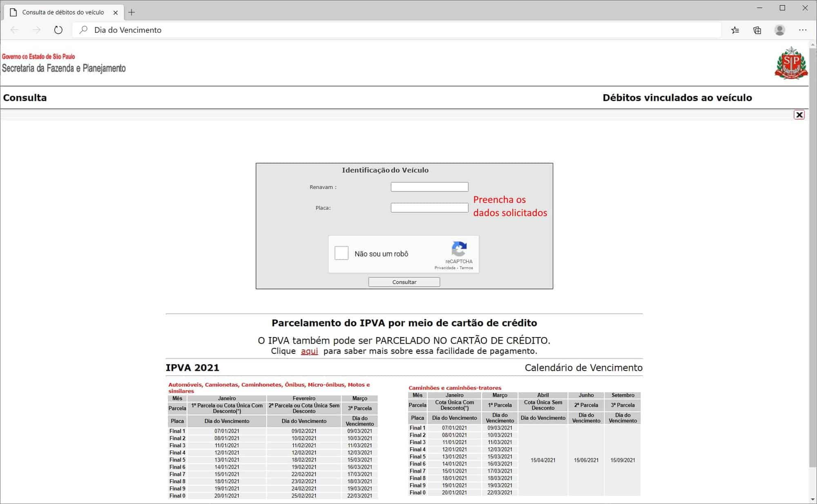Check the 'Não sou um robô' reCAPTCHA box
Screen dimensions: 817x504
point(342,253)
